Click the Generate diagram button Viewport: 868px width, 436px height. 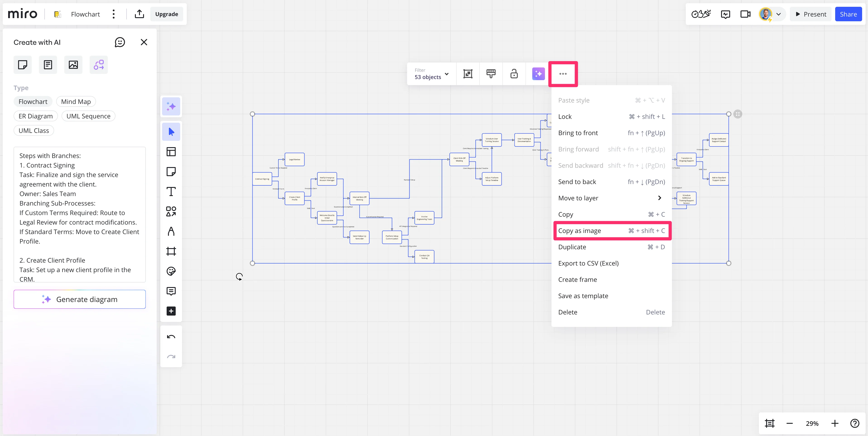79,299
